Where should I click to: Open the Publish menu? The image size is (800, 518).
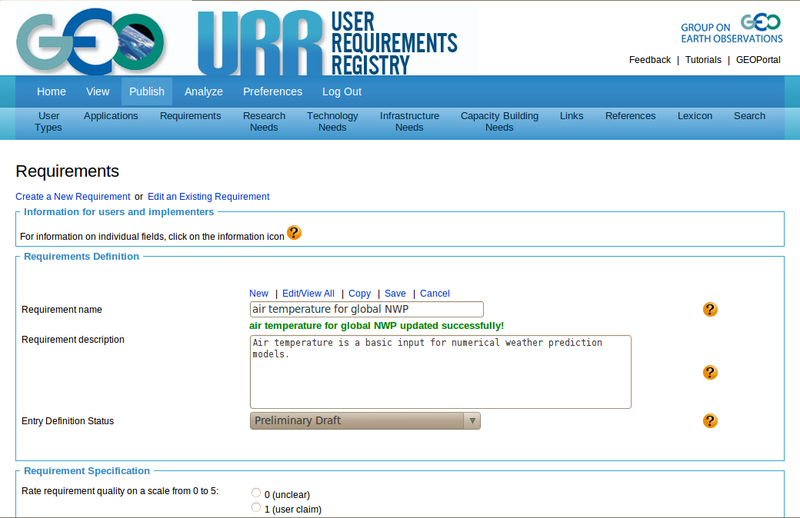coord(147,92)
